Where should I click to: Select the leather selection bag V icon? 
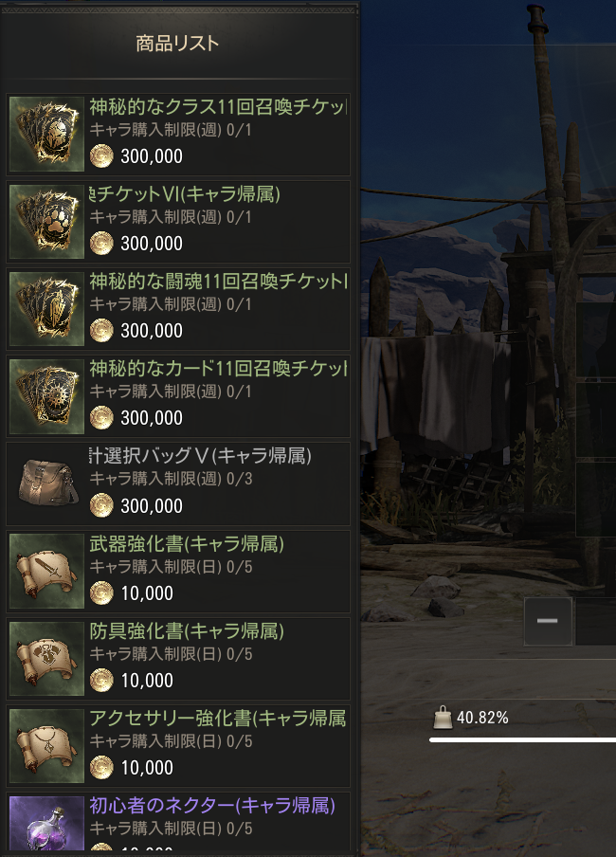(47, 483)
